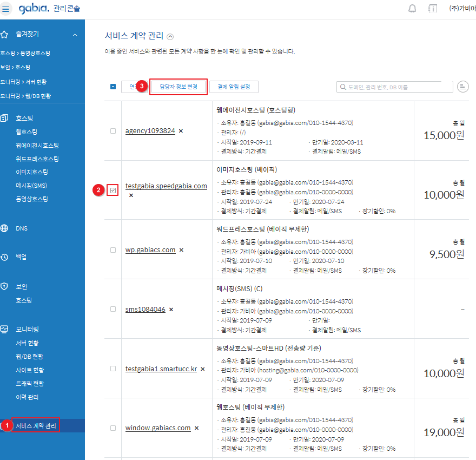Open favorite 보안 > 호스팅
Viewport: 476px width, 460px height.
click(15, 67)
